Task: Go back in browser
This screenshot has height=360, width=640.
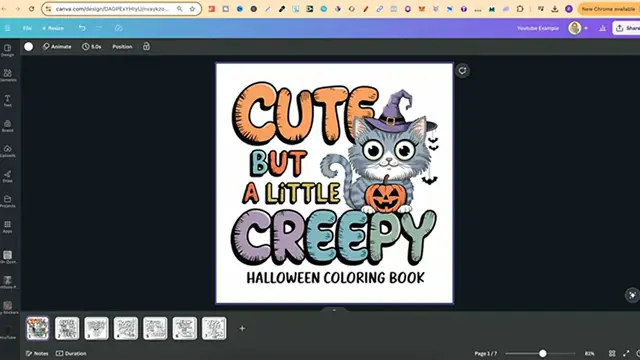Action: click(x=4, y=9)
